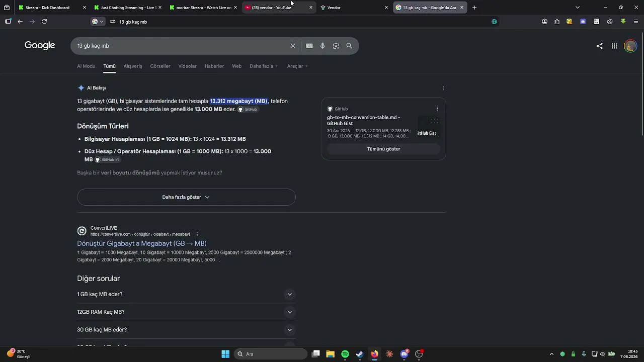Screen dimensions: 644x362
Task: Switch to the Alışveriş tab
Action: tap(133, 66)
